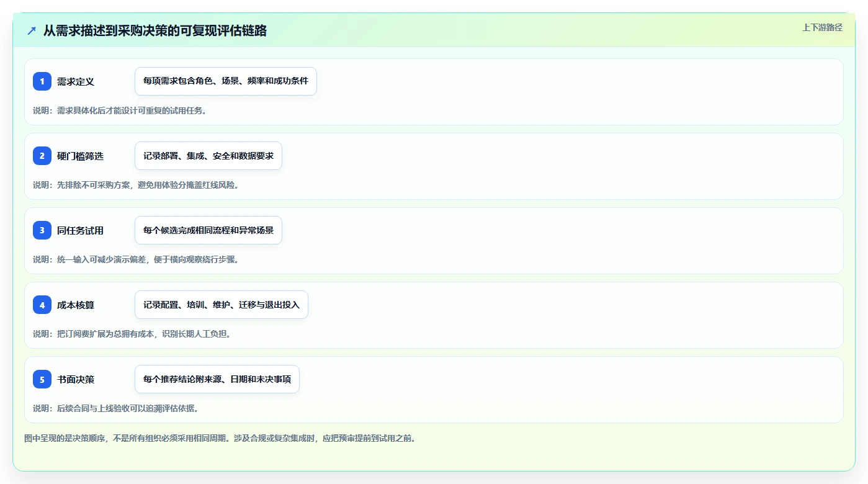
Task: Click the 每个推荐结论附来源、日期和未决事项 chip
Action: click(x=217, y=379)
